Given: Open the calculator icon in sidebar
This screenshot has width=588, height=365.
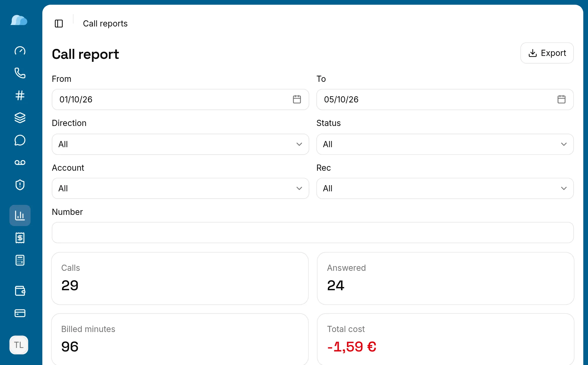Looking at the screenshot, I should coord(20,260).
